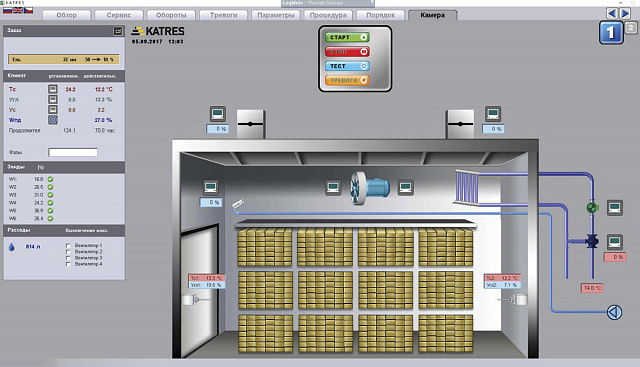Click the circular pump icon on pipe

click(614, 312)
